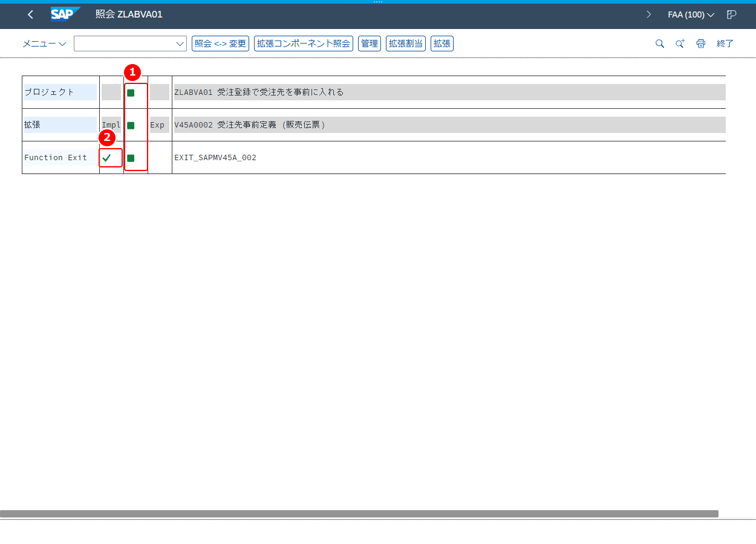Click the 拡張割当 button
The image size is (756, 544).
point(406,44)
